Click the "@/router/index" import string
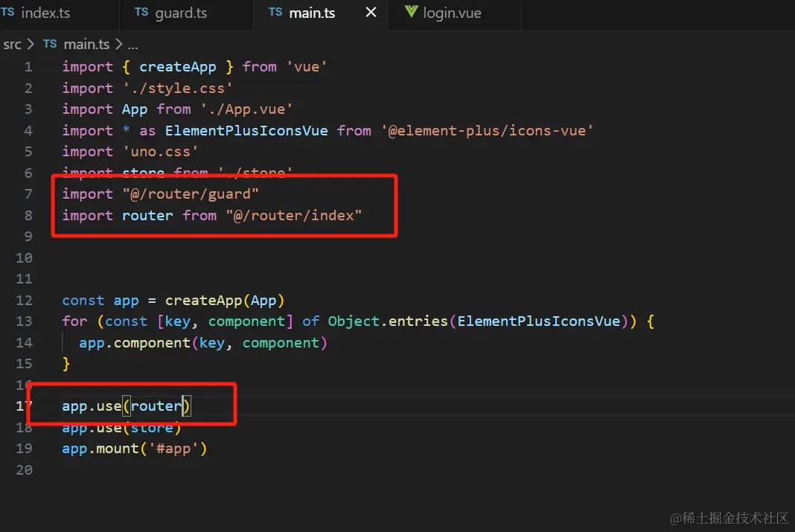Screen dimensions: 795x532 [x=294, y=216]
